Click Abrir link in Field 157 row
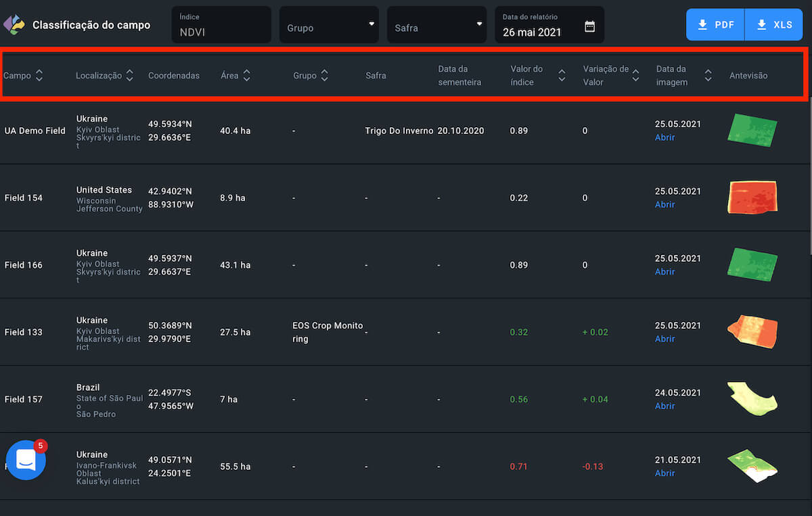Screen dimensions: 812x516 point(664,406)
